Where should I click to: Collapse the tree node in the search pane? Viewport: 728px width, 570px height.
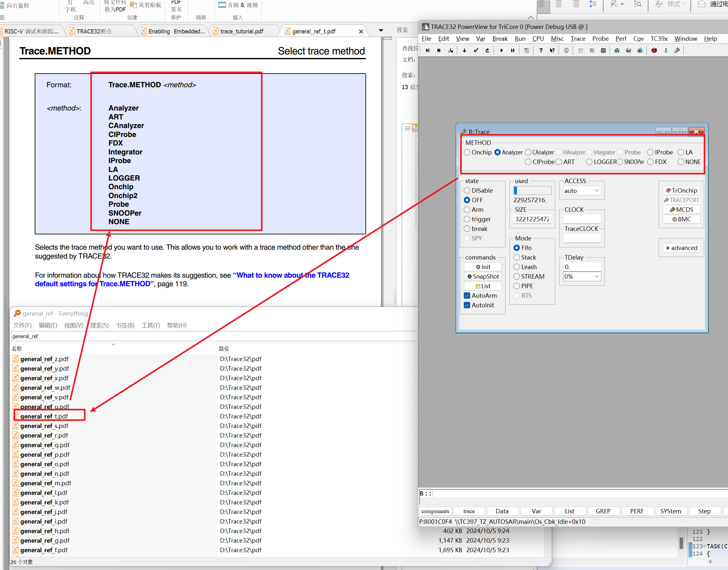pyautogui.click(x=407, y=128)
